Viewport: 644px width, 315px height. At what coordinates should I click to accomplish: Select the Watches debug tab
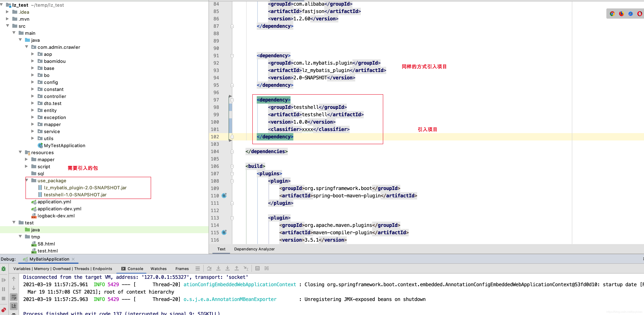[x=158, y=269]
